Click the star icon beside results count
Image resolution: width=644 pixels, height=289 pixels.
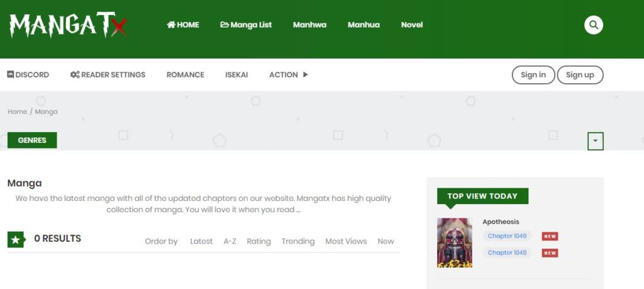(16, 239)
